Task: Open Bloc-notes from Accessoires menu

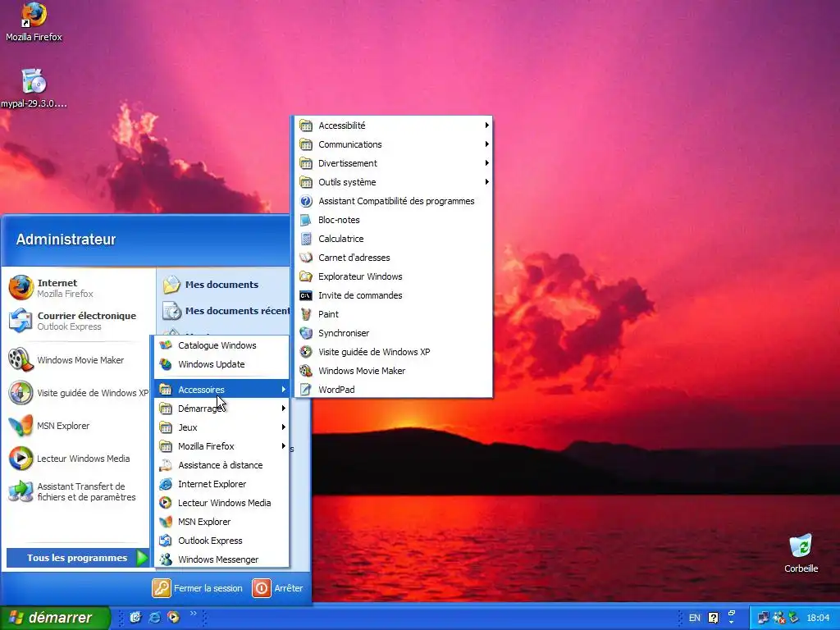Action: tap(393, 220)
